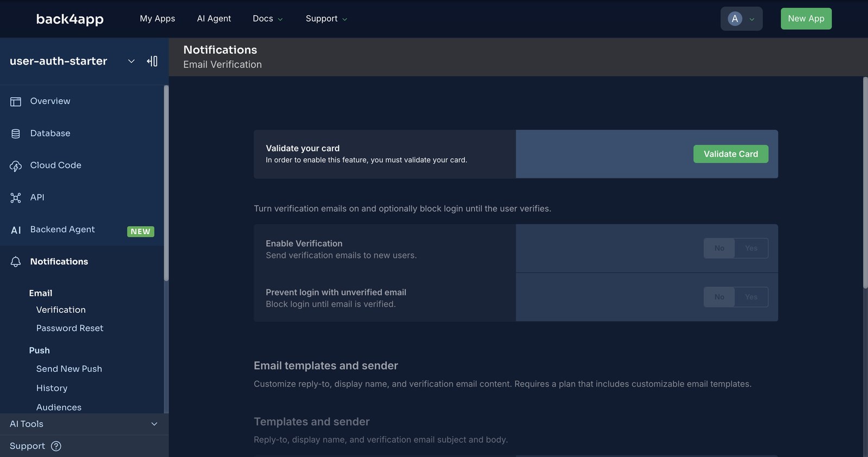Set Enable Verification to No
Screen dimensions: 868x457
point(719,248)
